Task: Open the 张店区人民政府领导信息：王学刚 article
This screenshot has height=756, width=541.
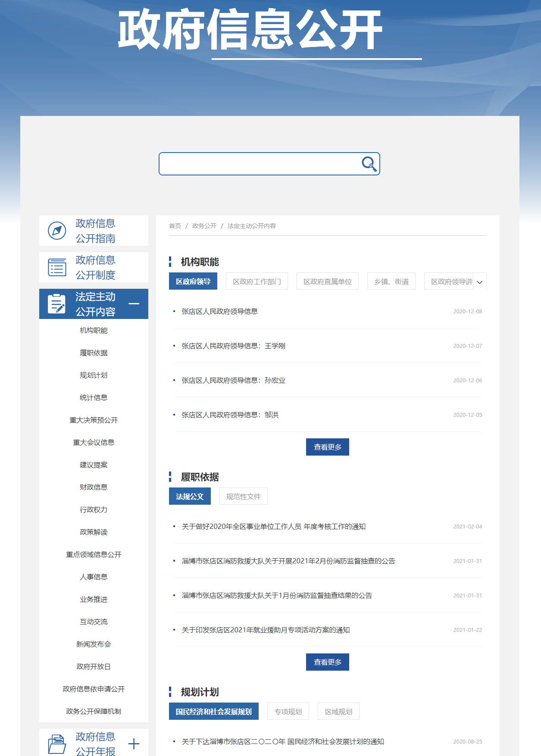Action: (233, 346)
